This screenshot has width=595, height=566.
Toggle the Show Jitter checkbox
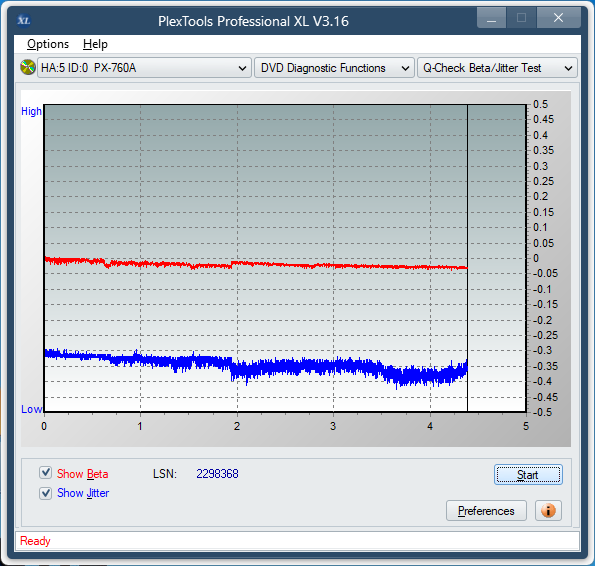46,493
